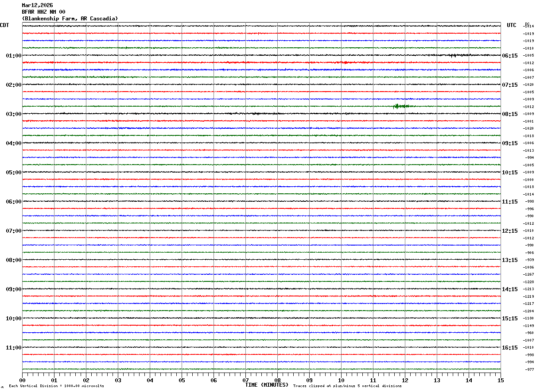Click the "04:00" CDT time label

click(x=14, y=143)
